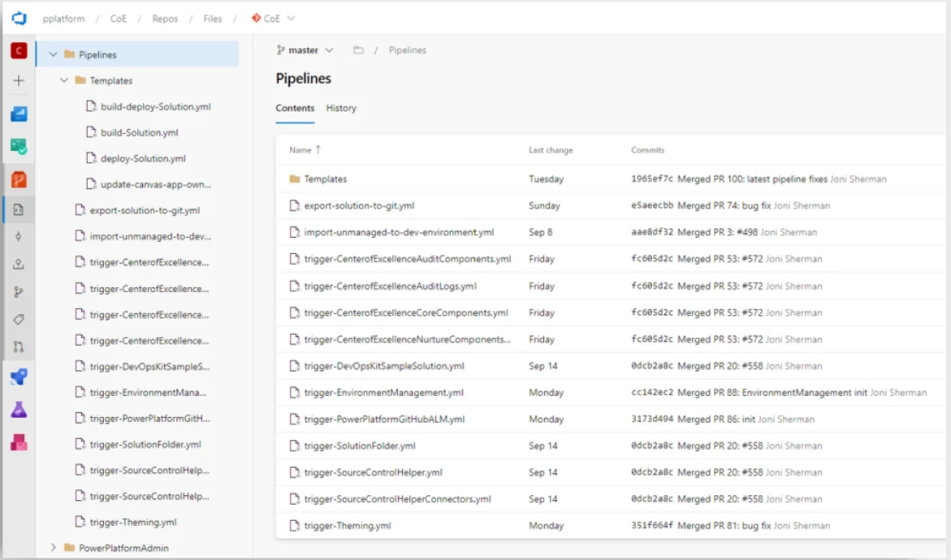Switch to the Contents tab
The image size is (951, 560).
(x=295, y=108)
